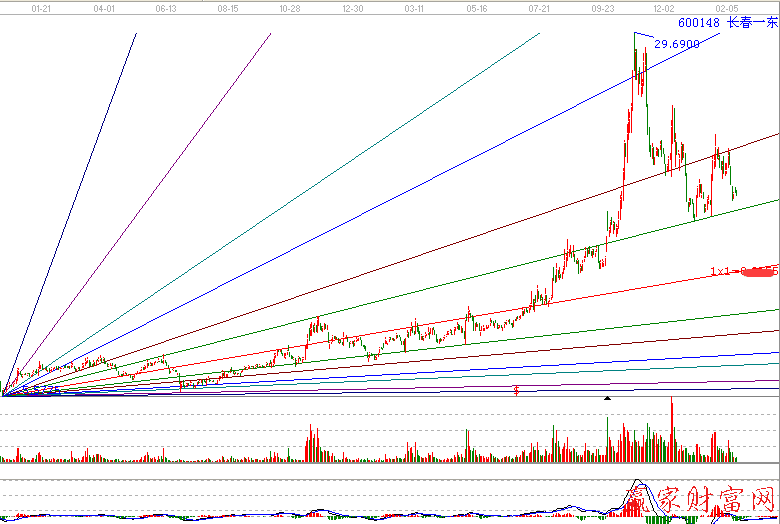Click the 03-11 date label
This screenshot has height=524, width=780.
coord(414,7)
